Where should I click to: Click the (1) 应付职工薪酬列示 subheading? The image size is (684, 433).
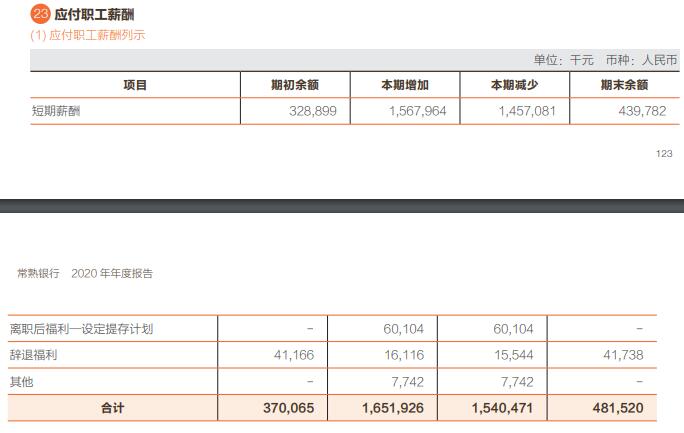pyautogui.click(x=88, y=35)
